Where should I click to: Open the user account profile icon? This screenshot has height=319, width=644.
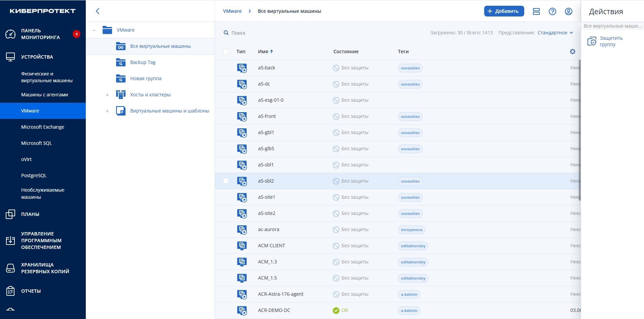(568, 11)
